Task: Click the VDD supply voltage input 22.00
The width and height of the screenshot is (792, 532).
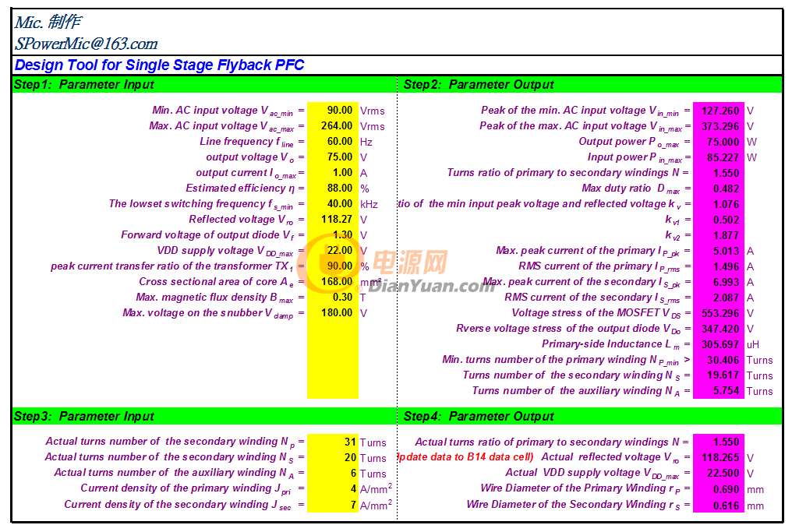Action: point(332,250)
